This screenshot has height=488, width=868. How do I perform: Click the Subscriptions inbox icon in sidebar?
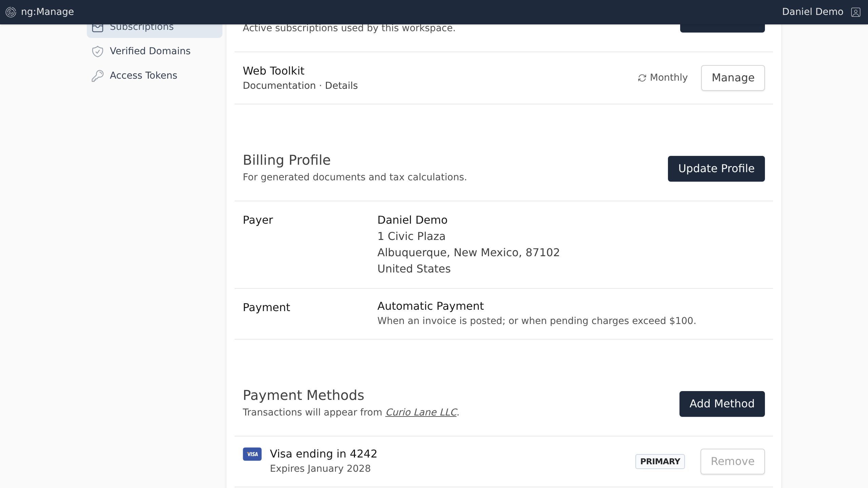tap(98, 28)
